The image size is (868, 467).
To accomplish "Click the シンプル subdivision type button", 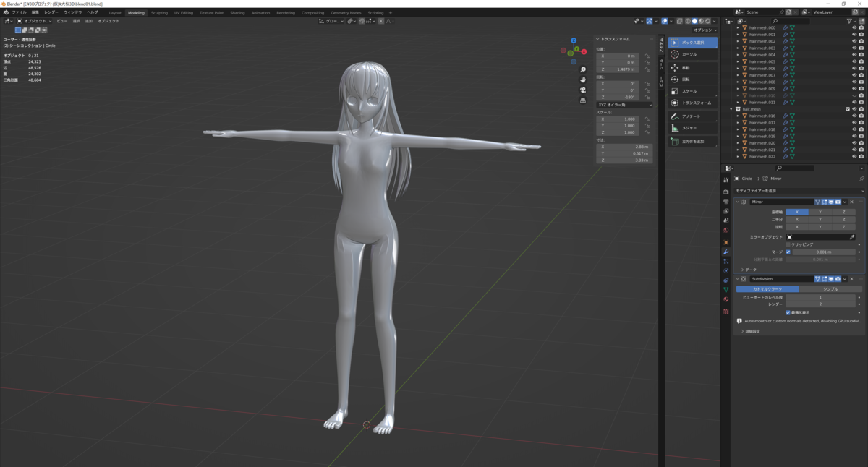I will 830,288.
